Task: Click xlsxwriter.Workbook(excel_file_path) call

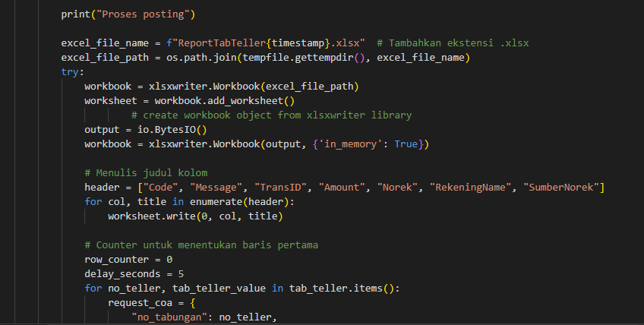Action: [254, 87]
